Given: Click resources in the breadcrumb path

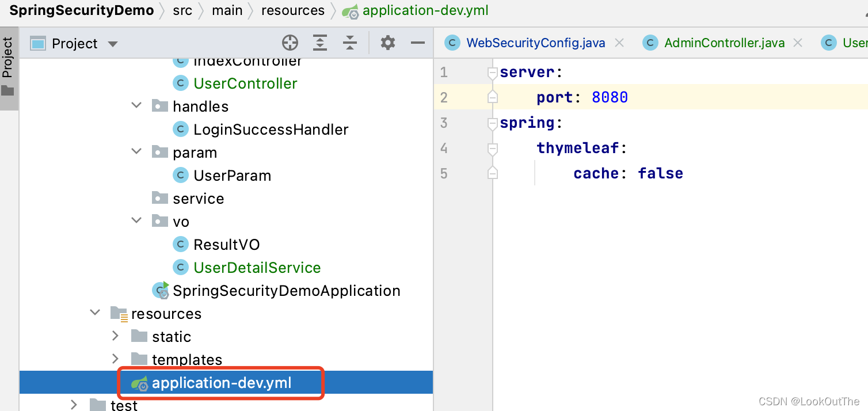Looking at the screenshot, I should 292,10.
